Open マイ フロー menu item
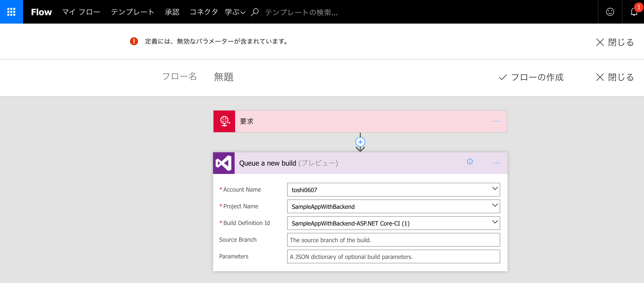This screenshot has height=283, width=644. click(x=81, y=12)
